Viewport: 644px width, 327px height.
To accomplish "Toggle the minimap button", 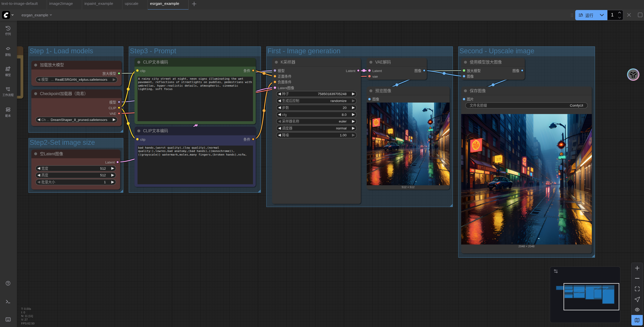I will [637, 320].
